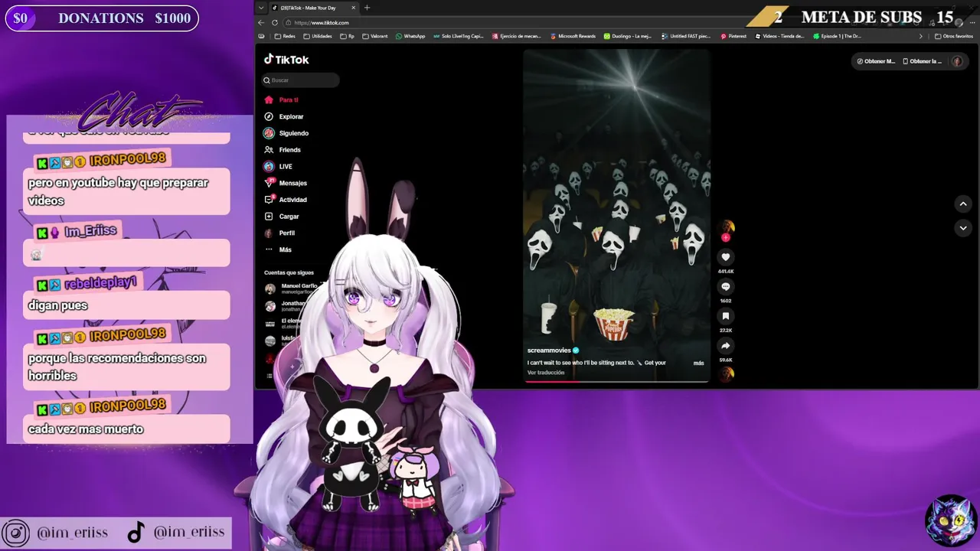Open the spinning sound disc icon
Screen dimensions: 980x551
726,373
